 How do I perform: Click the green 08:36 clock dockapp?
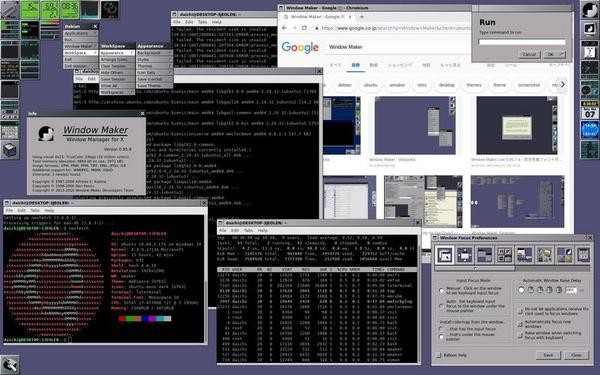point(70,10)
